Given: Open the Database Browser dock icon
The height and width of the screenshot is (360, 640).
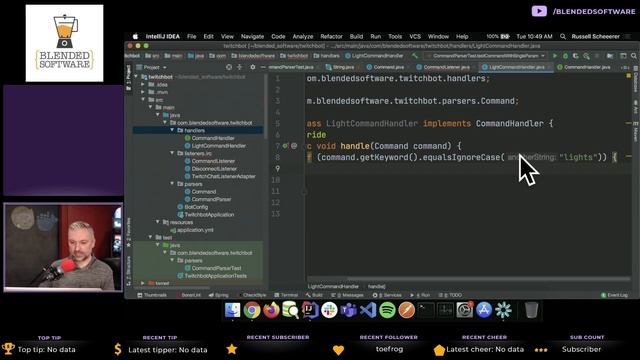Looking at the screenshot, I should click(291, 310).
